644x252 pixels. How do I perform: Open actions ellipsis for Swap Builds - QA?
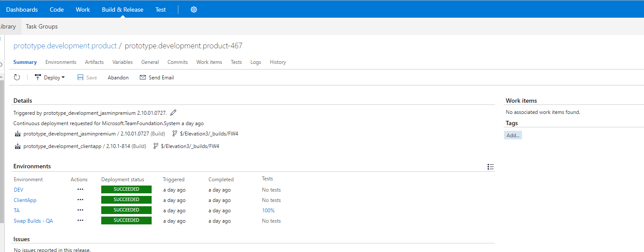[80, 220]
